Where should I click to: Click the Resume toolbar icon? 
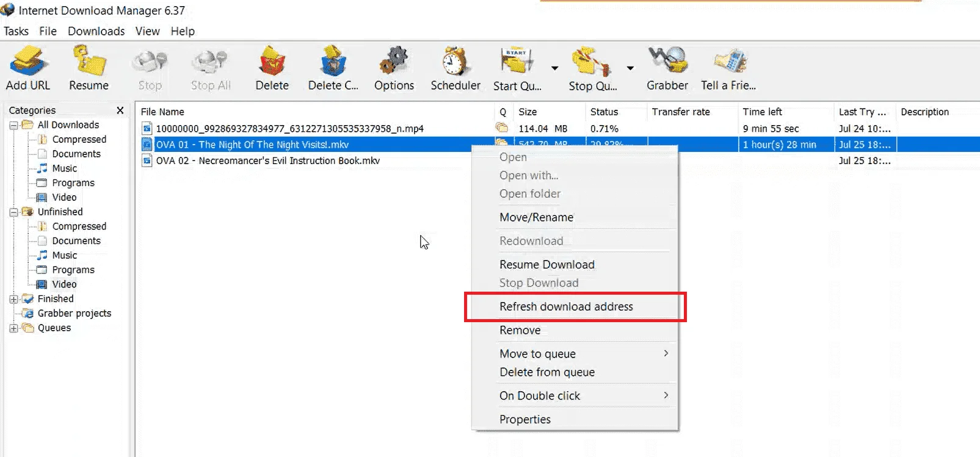point(89,61)
